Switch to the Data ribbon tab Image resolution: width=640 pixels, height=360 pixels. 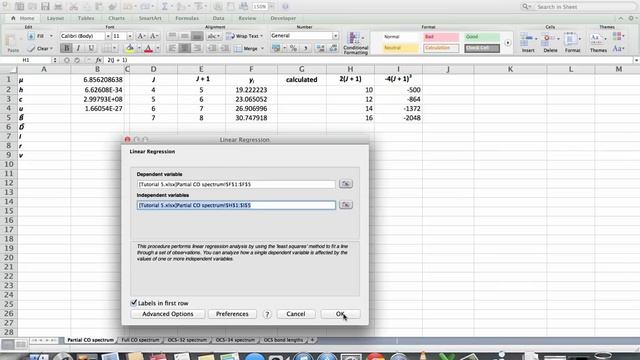tap(218, 18)
